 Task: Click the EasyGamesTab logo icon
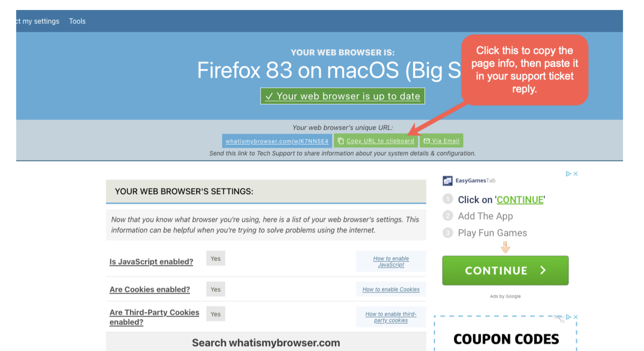(x=447, y=181)
